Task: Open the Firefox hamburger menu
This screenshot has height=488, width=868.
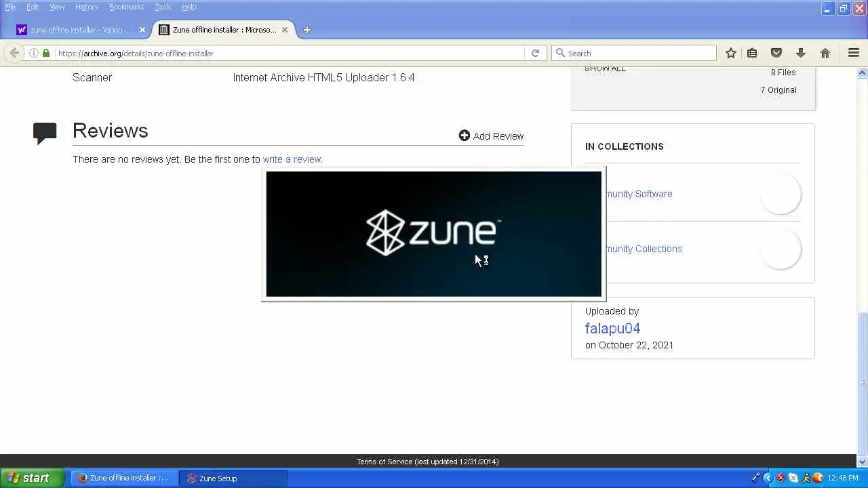Action: 854,53
